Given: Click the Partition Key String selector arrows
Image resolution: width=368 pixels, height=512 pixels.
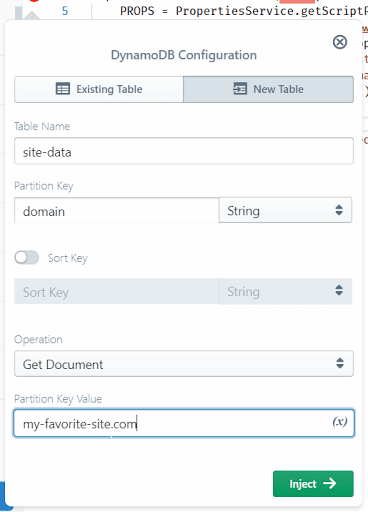Looking at the screenshot, I should point(339,210).
